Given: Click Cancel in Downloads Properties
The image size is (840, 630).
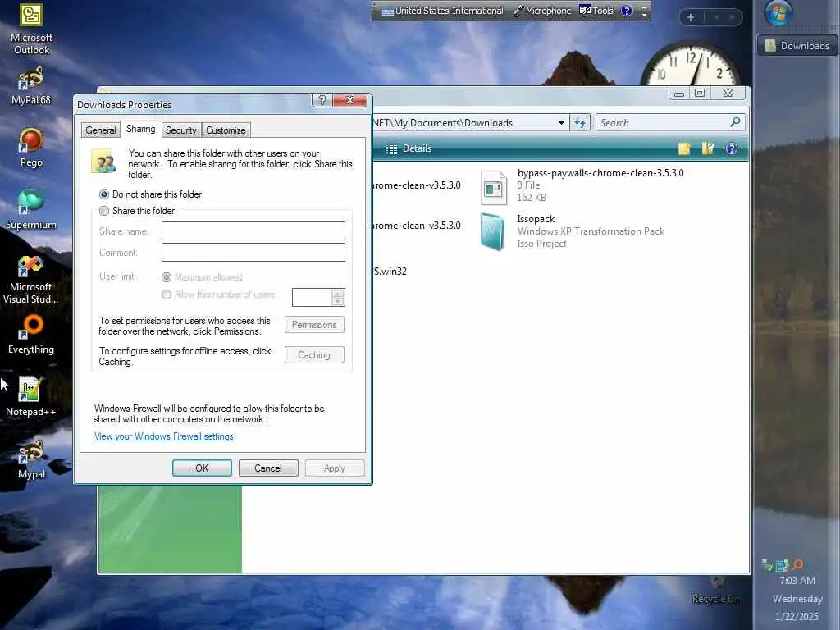Looking at the screenshot, I should click(x=268, y=468).
